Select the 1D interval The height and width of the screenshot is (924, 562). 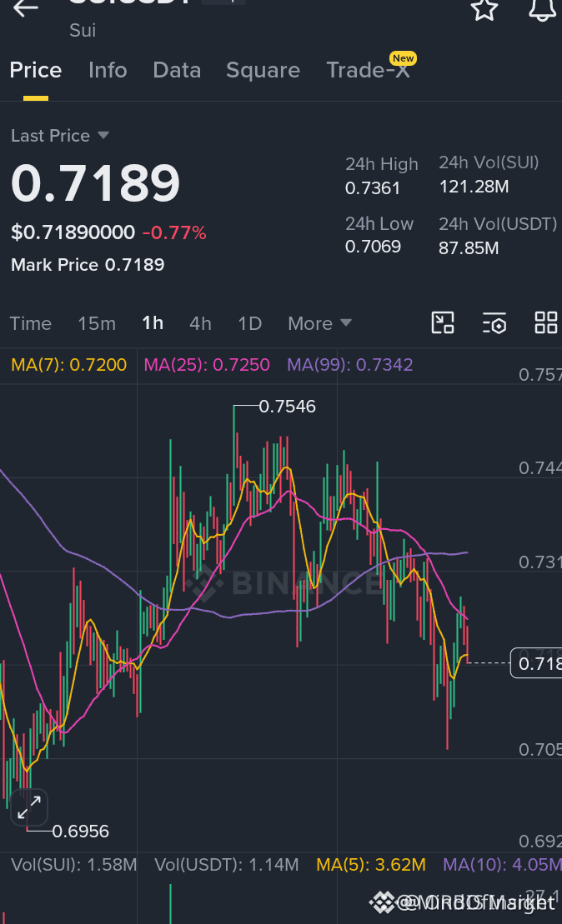[x=249, y=323]
